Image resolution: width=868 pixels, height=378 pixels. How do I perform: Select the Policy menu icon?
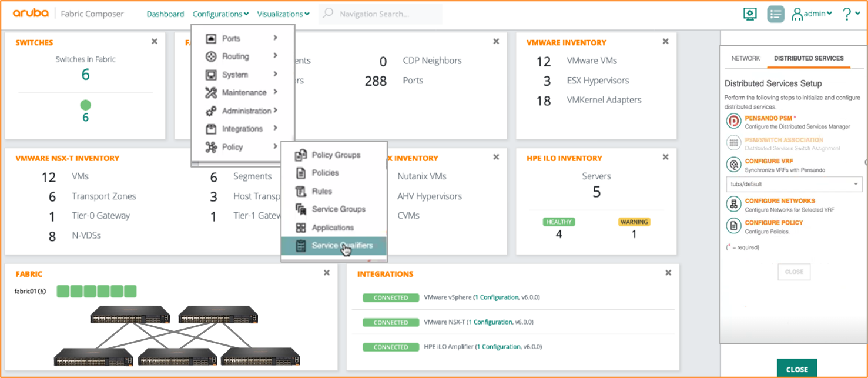pyautogui.click(x=211, y=147)
